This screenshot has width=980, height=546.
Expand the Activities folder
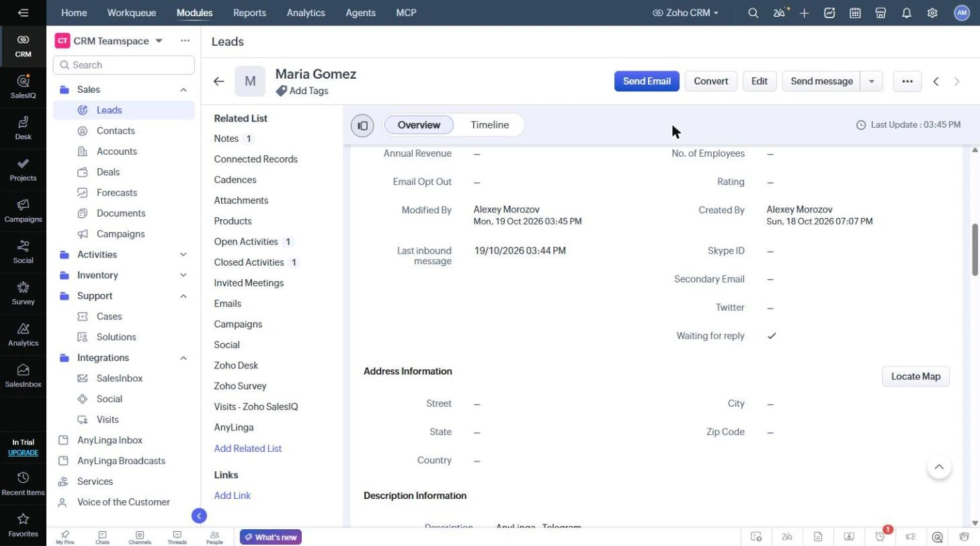click(183, 255)
